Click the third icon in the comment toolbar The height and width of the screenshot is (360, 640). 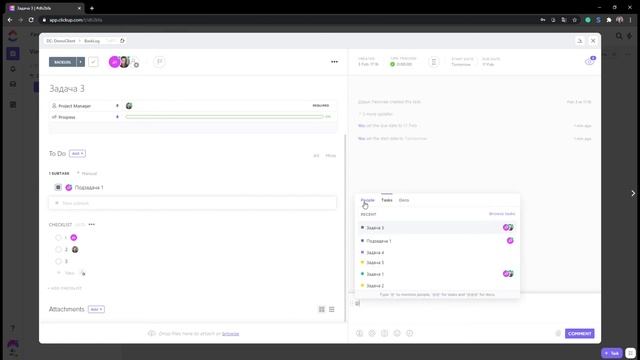(x=384, y=333)
